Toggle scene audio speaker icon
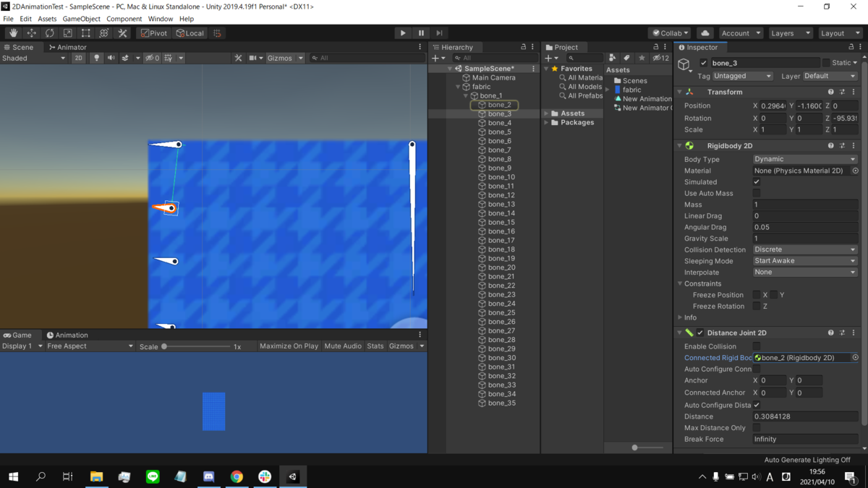 coord(111,58)
